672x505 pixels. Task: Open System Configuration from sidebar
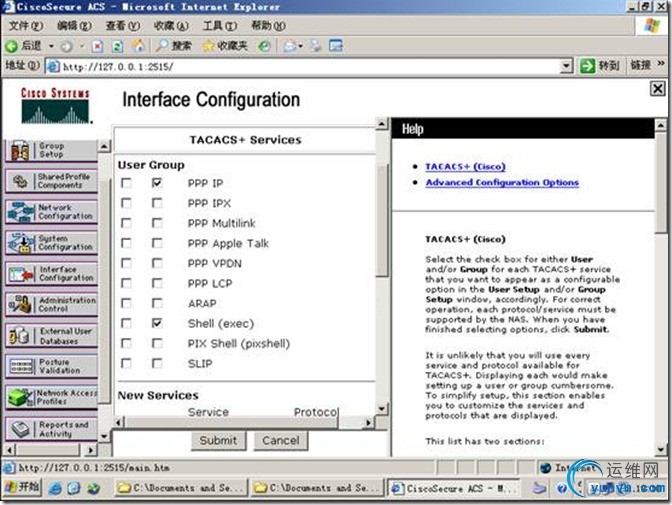[x=51, y=243]
